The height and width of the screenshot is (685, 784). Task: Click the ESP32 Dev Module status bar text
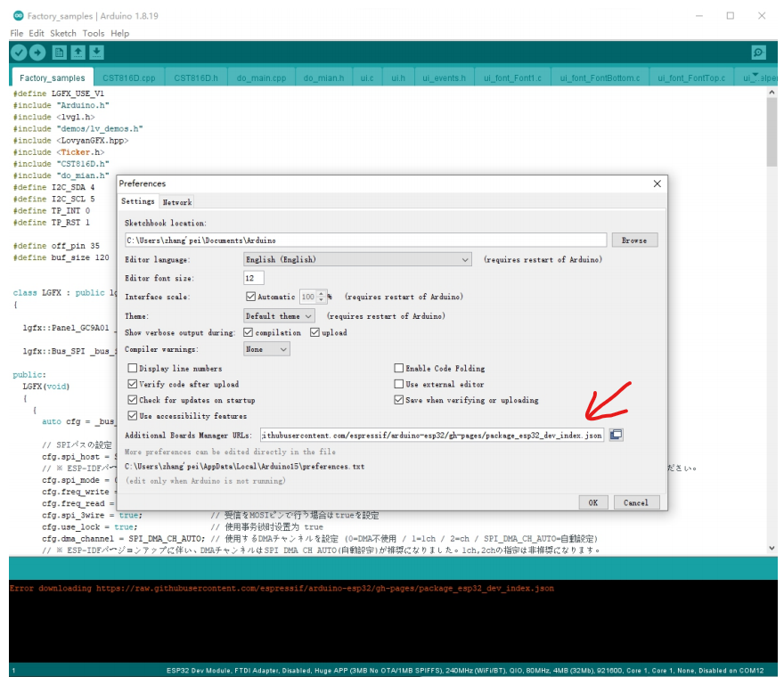[465, 671]
